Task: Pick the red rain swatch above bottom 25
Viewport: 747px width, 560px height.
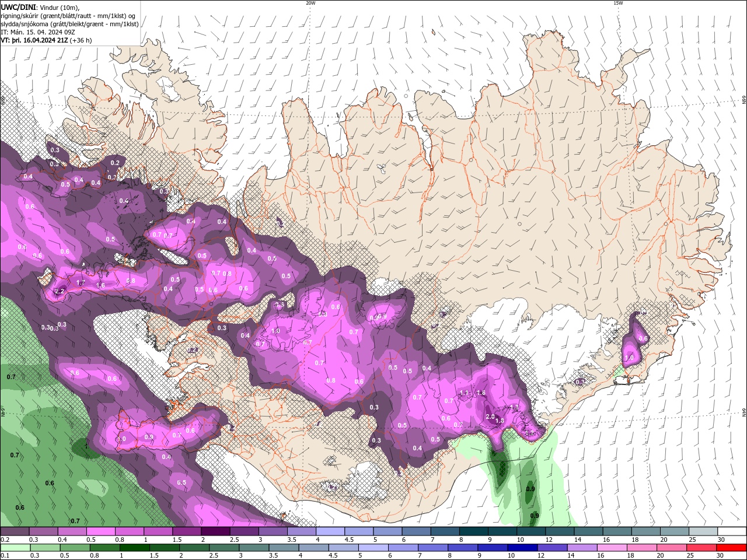Action: click(x=702, y=548)
